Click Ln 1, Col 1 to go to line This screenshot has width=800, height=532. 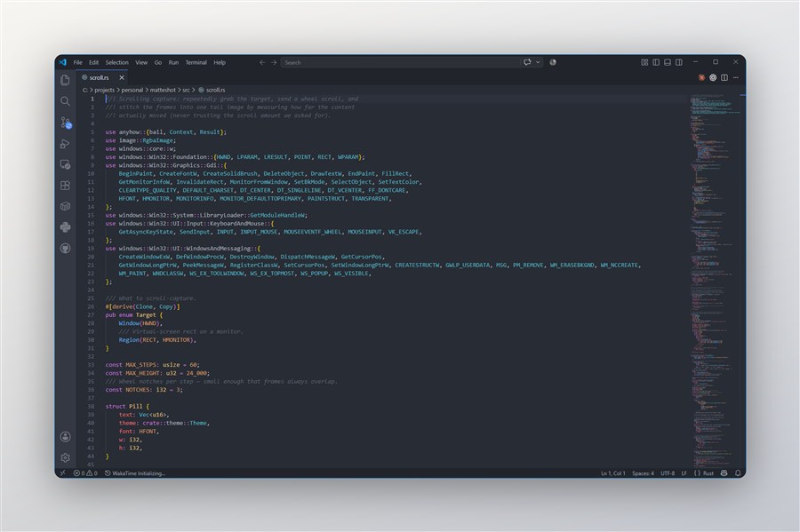(612, 472)
